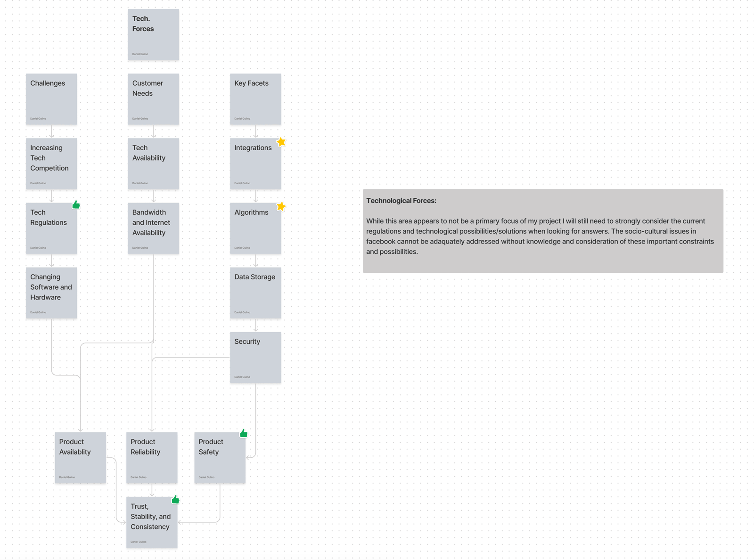The width and height of the screenshot is (754, 560).
Task: Click author name on the Key Facets card
Action: (x=242, y=119)
